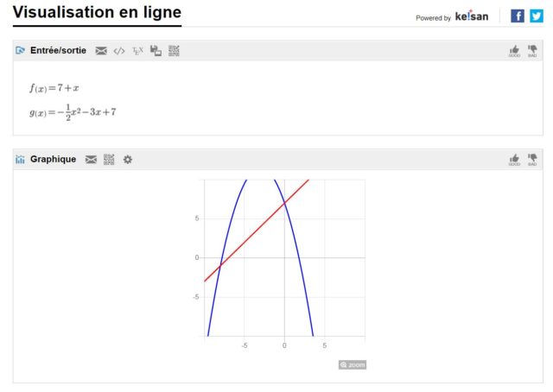The image size is (553, 392).
Task: Collapse the Graphique section header
Action: tap(53, 160)
